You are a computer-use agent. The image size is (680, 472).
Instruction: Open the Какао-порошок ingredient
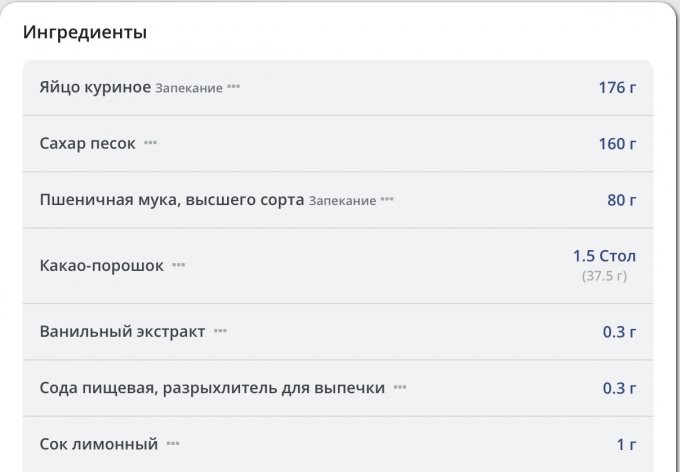coord(101,266)
